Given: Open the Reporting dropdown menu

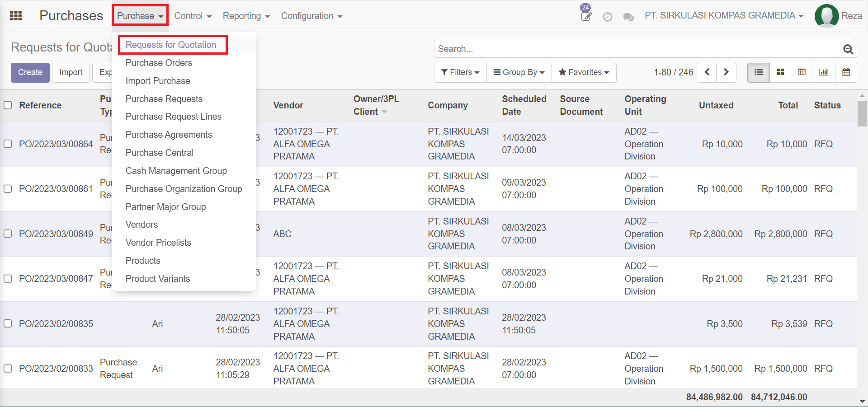Looking at the screenshot, I should 246,16.
